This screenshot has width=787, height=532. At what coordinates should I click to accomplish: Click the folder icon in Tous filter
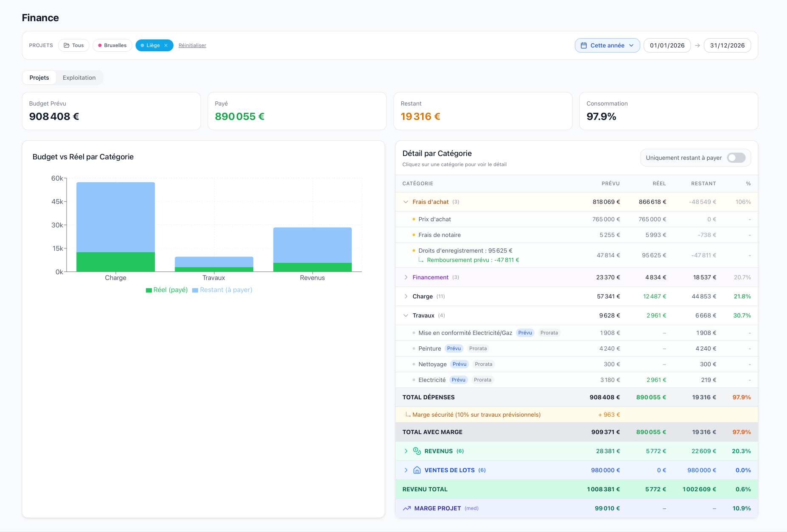(67, 45)
